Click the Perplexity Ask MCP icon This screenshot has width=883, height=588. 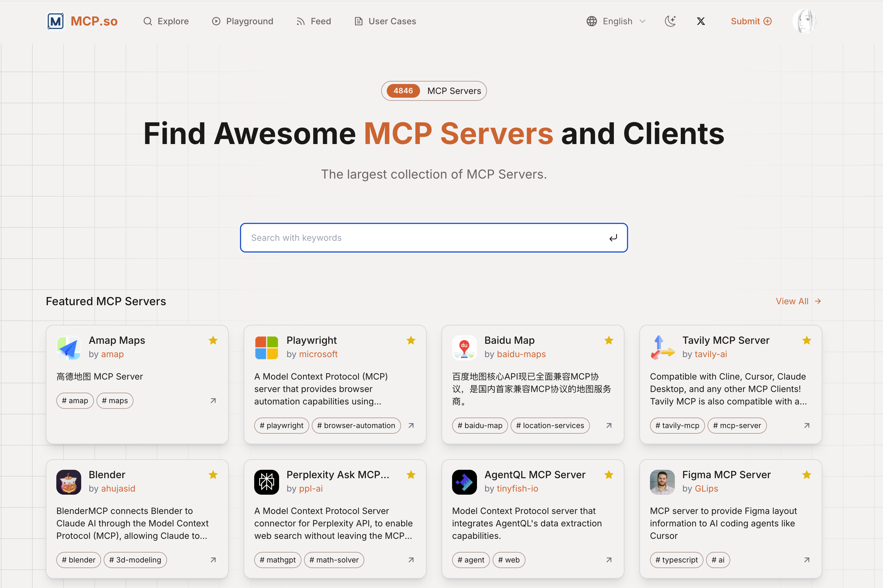pyautogui.click(x=267, y=482)
